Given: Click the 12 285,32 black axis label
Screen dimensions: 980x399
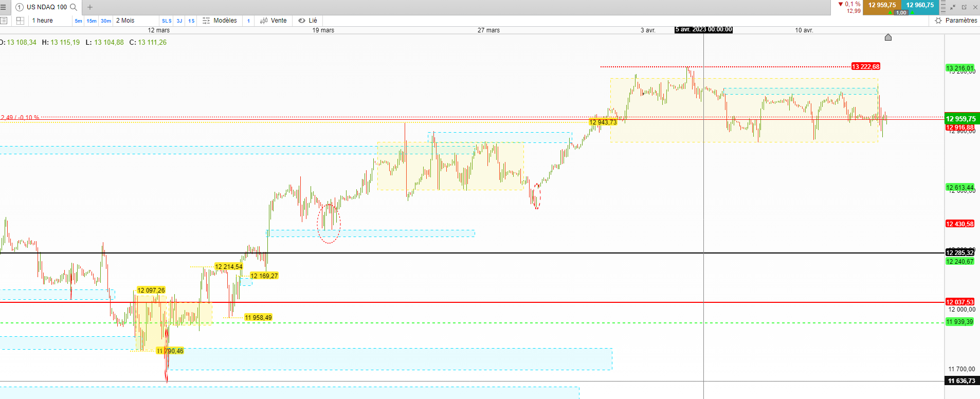Looking at the screenshot, I should coord(960,253).
